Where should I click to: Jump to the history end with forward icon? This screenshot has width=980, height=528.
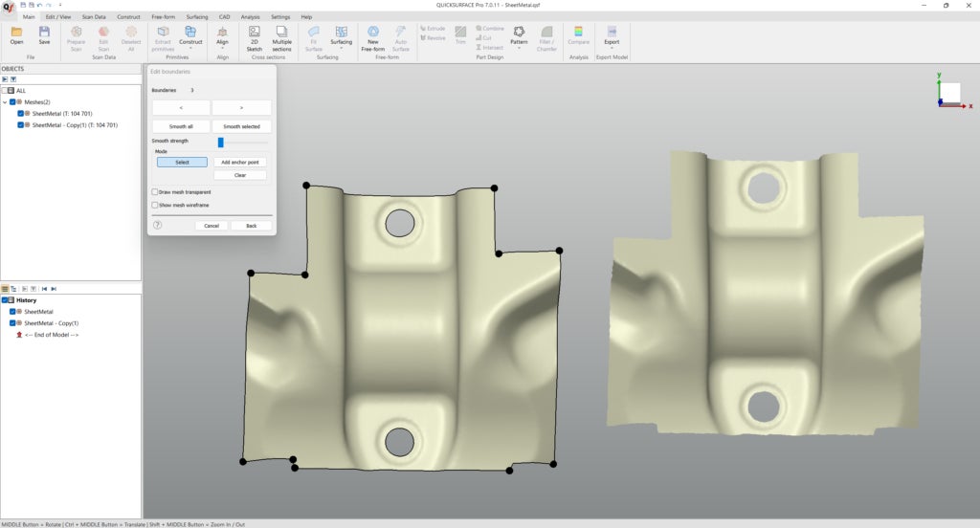point(54,289)
